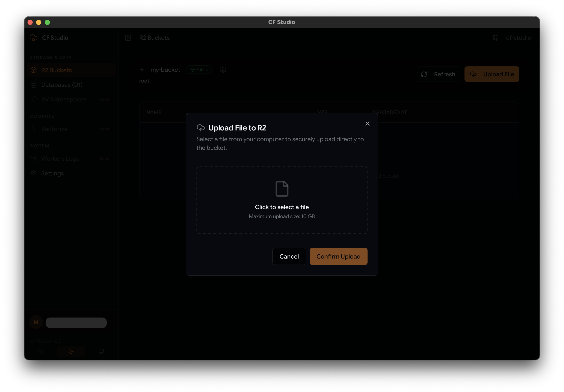This screenshot has width=564, height=392.
Task: Click the user avatar M
Action: (36, 322)
